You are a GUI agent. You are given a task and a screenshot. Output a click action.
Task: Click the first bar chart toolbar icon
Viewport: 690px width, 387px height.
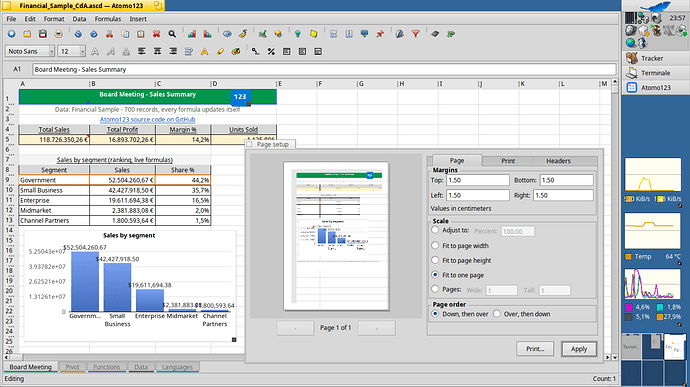(192, 34)
